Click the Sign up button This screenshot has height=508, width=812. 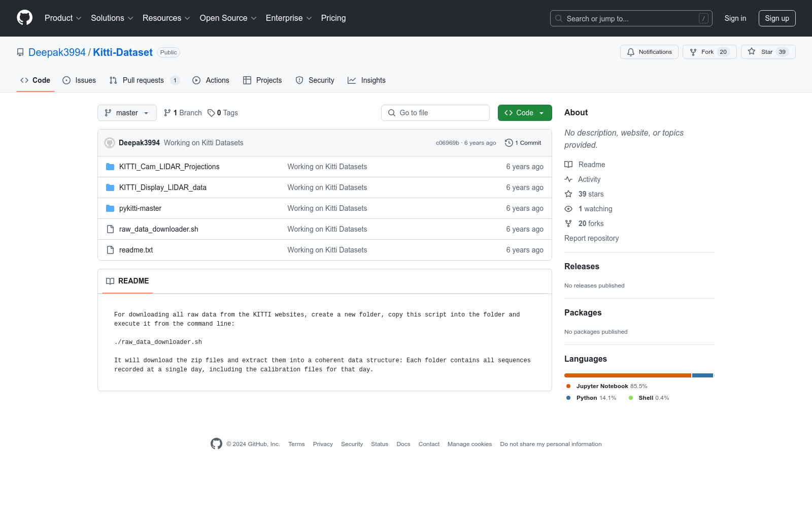tap(776, 18)
